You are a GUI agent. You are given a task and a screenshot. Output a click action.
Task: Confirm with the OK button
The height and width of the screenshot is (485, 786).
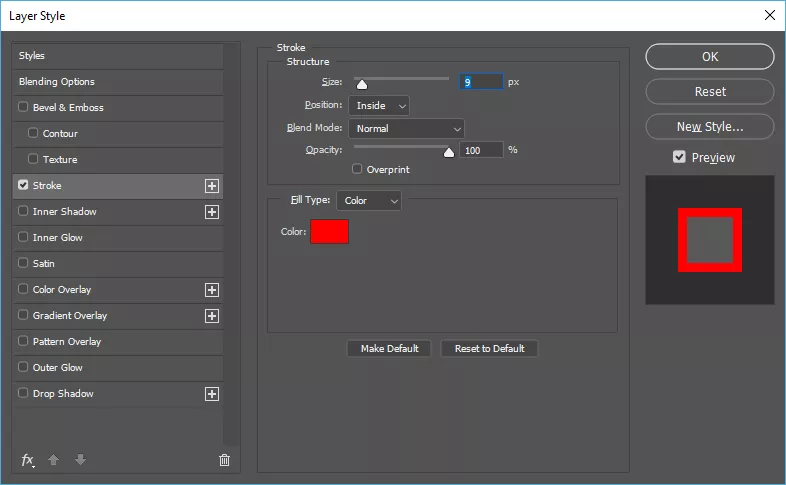coord(710,57)
